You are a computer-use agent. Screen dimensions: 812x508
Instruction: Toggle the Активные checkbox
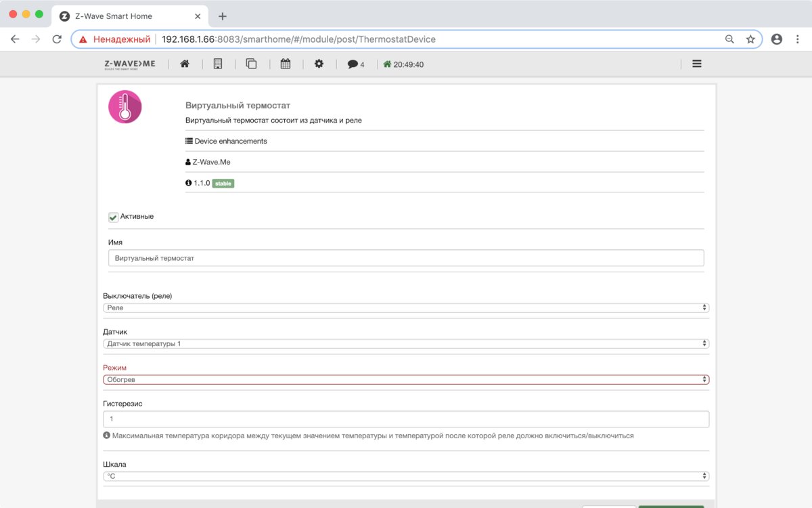(x=114, y=217)
